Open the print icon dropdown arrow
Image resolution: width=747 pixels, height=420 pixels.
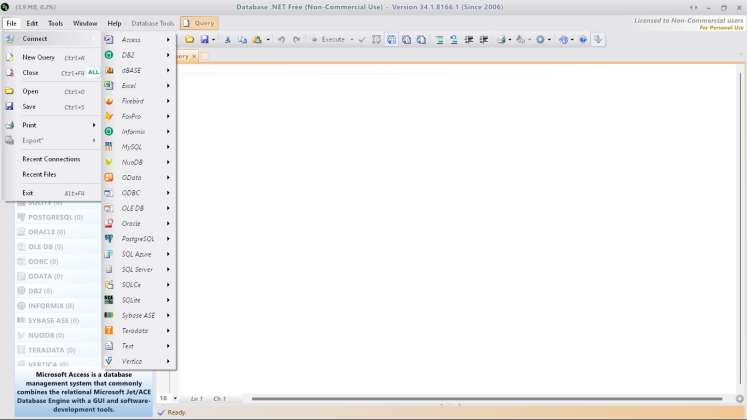pyautogui.click(x=510, y=40)
